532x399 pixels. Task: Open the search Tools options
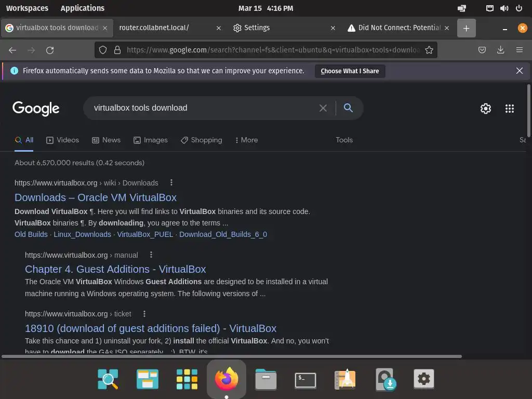(344, 140)
